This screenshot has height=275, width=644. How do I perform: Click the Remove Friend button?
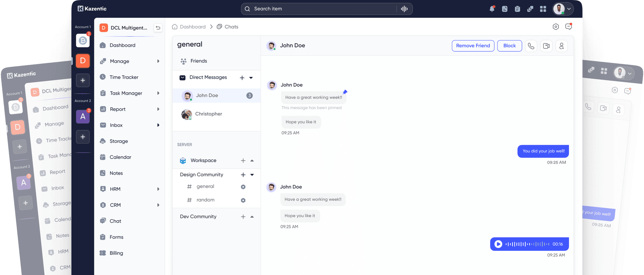click(x=473, y=46)
